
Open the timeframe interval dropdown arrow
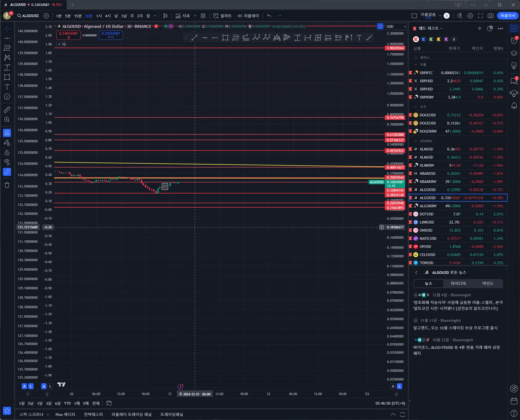tap(155, 16)
